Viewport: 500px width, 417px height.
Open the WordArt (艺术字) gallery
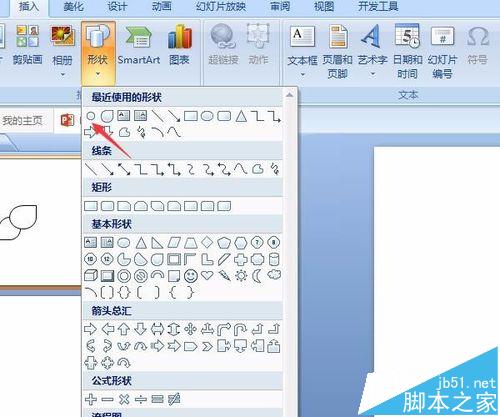point(372,50)
